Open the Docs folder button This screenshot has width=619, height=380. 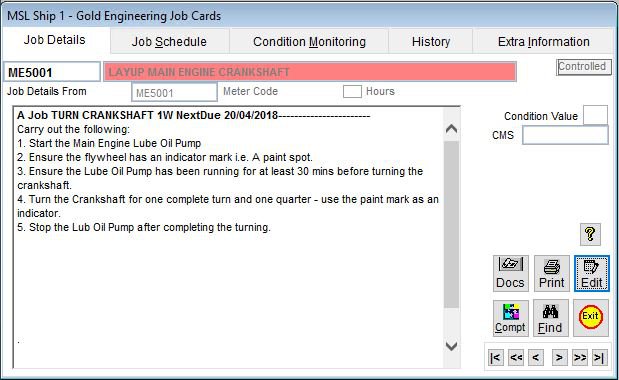click(x=510, y=273)
